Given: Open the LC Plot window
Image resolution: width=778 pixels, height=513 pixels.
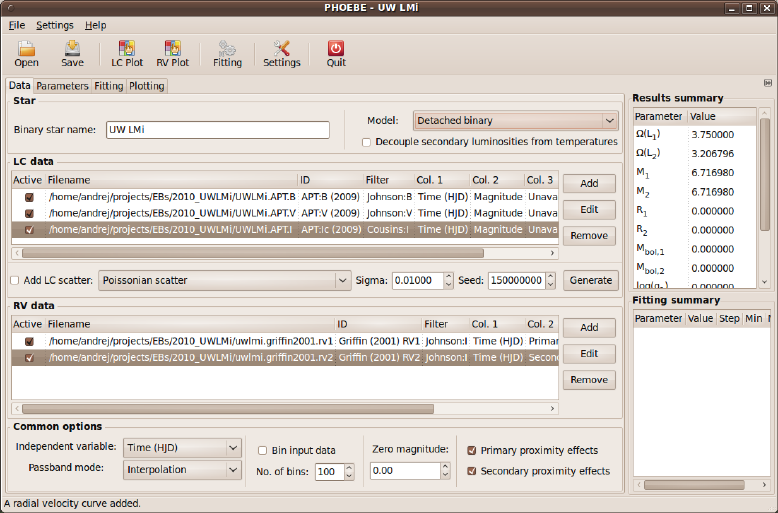Looking at the screenshot, I should (127, 53).
